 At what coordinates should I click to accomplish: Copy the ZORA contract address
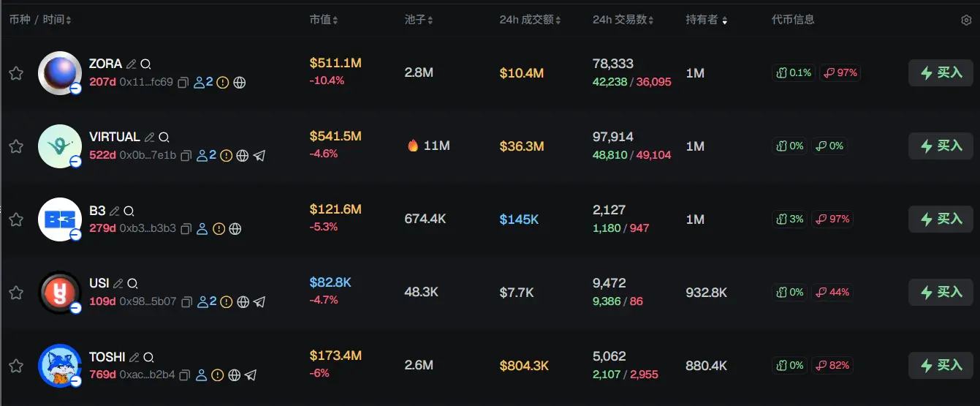pos(183,83)
